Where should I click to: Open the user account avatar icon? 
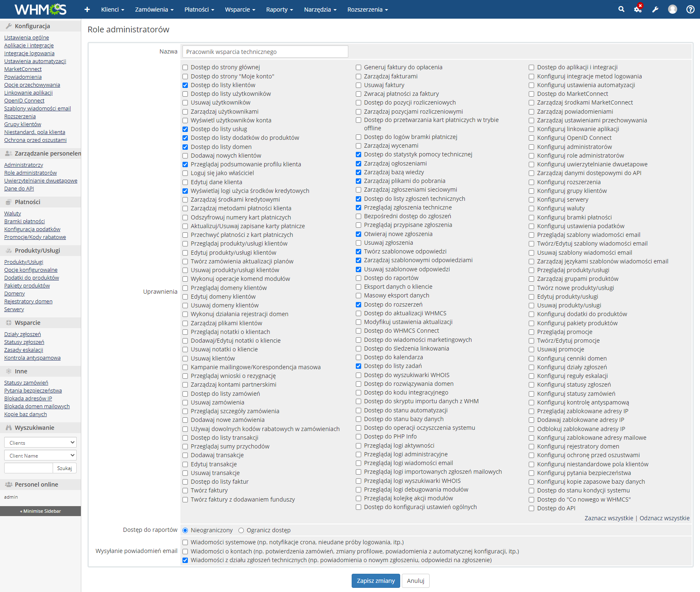pyautogui.click(x=672, y=9)
